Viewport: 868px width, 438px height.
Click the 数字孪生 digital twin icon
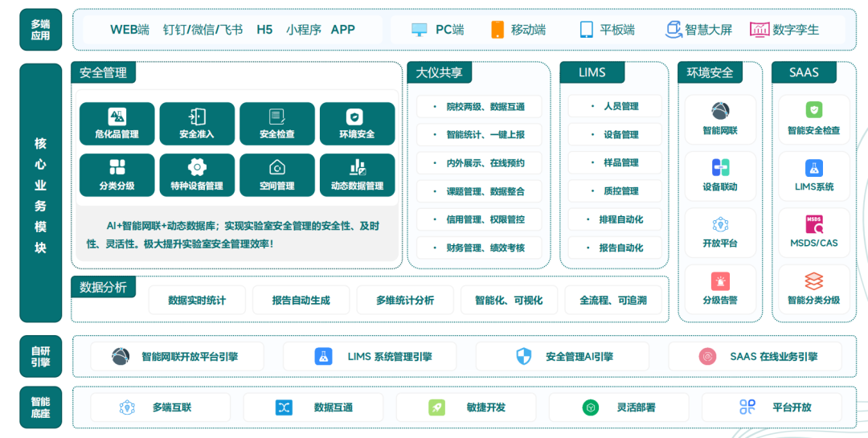[759, 30]
